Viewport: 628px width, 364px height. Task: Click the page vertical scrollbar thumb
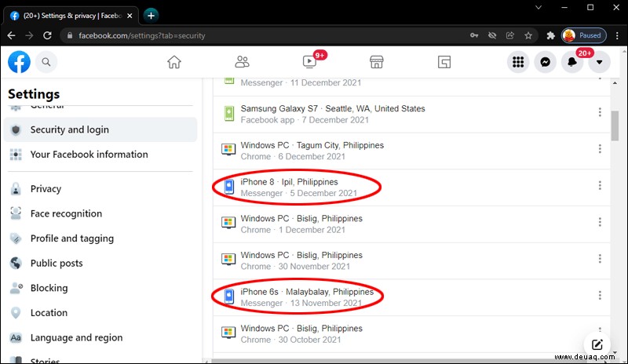(615, 126)
